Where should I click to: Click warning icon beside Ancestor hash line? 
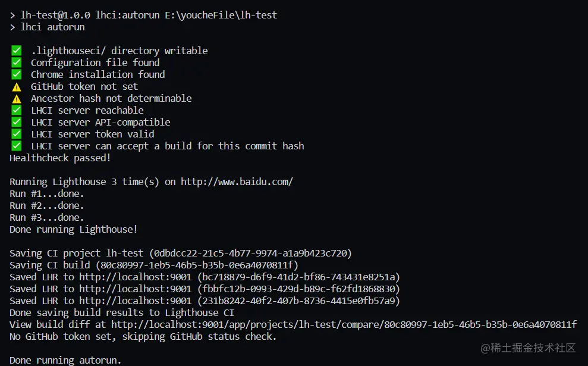pyautogui.click(x=17, y=99)
